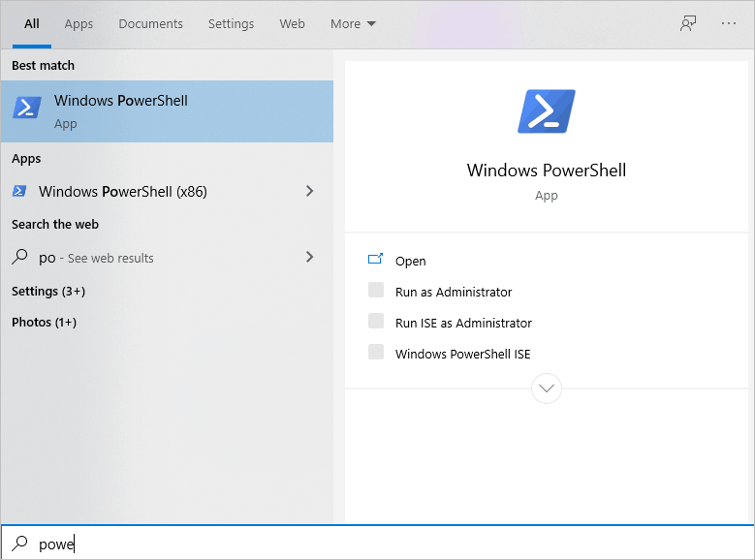Image resolution: width=755 pixels, height=560 pixels.
Task: Switch to the Apps filter tab
Action: point(79,23)
